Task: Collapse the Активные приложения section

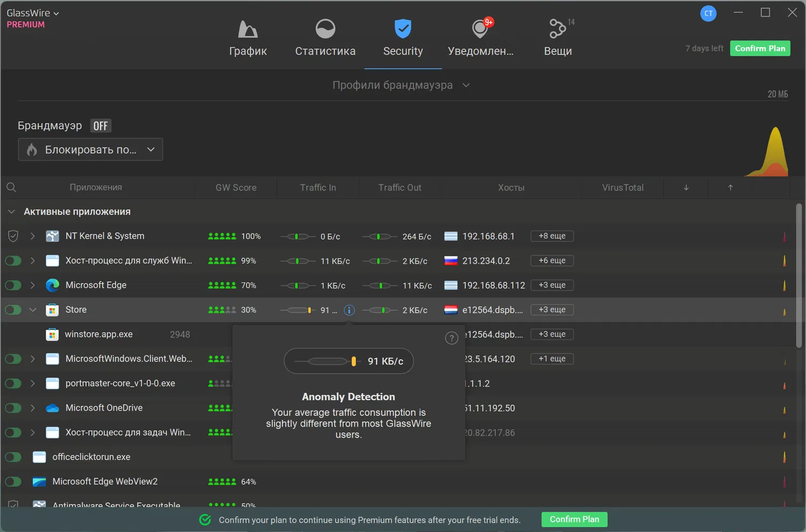Action: 11,212
